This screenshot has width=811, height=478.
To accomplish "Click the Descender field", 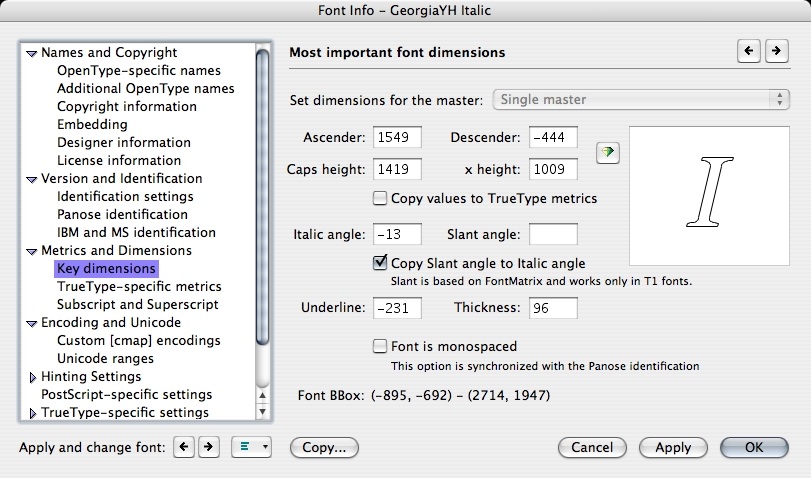I will click(553, 137).
